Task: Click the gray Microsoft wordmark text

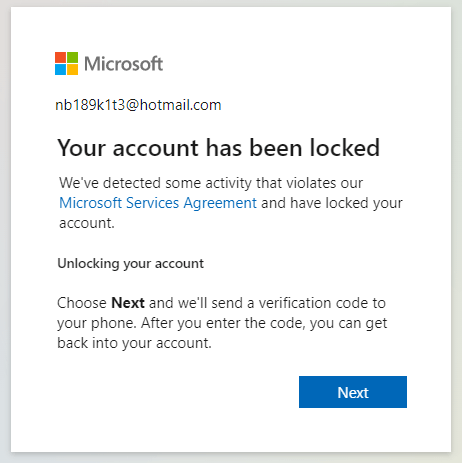Action: click(x=124, y=64)
